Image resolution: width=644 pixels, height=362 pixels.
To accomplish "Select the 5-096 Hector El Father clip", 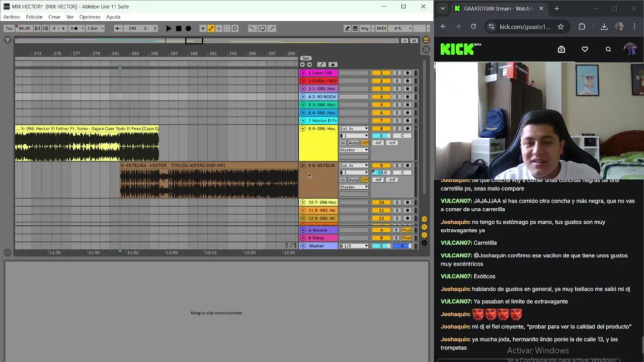I will pos(87,144).
